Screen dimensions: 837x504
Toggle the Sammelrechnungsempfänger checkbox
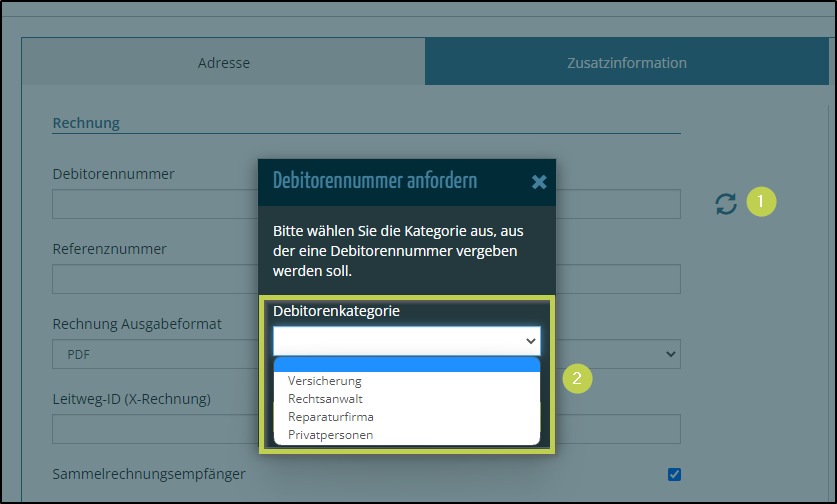point(674,474)
